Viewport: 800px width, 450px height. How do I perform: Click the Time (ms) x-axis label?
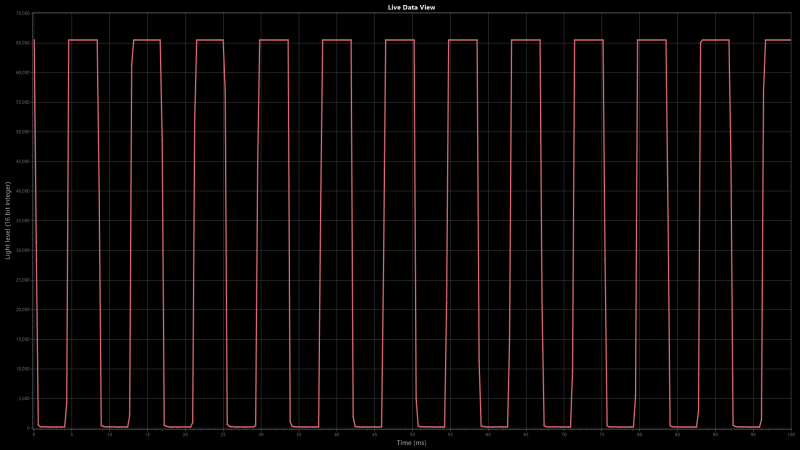click(411, 441)
